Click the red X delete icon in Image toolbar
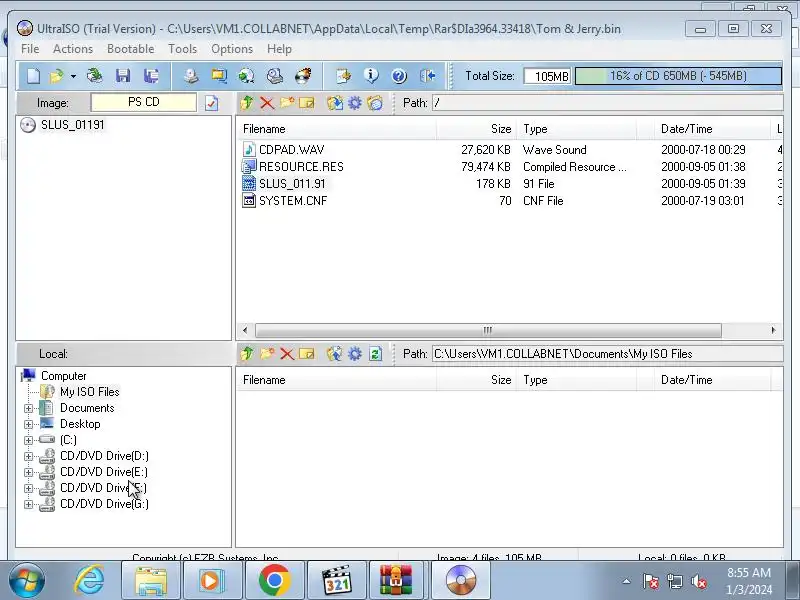This screenshot has width=800, height=600. tap(267, 103)
